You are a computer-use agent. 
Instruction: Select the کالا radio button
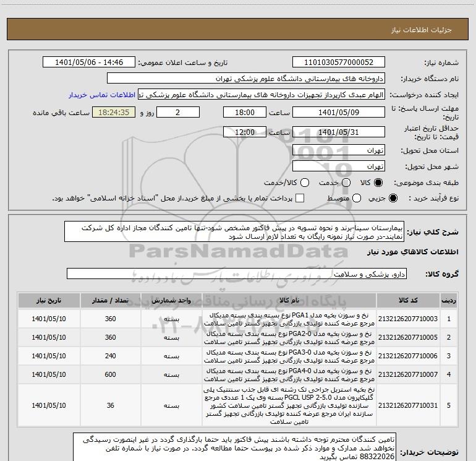tap(378, 183)
